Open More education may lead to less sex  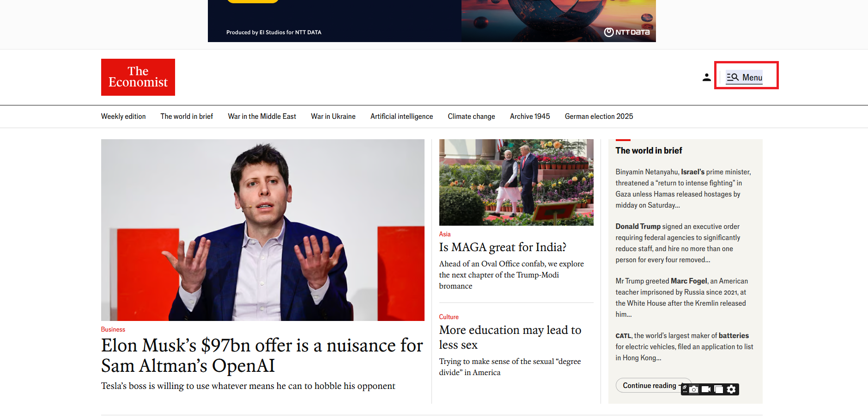510,337
